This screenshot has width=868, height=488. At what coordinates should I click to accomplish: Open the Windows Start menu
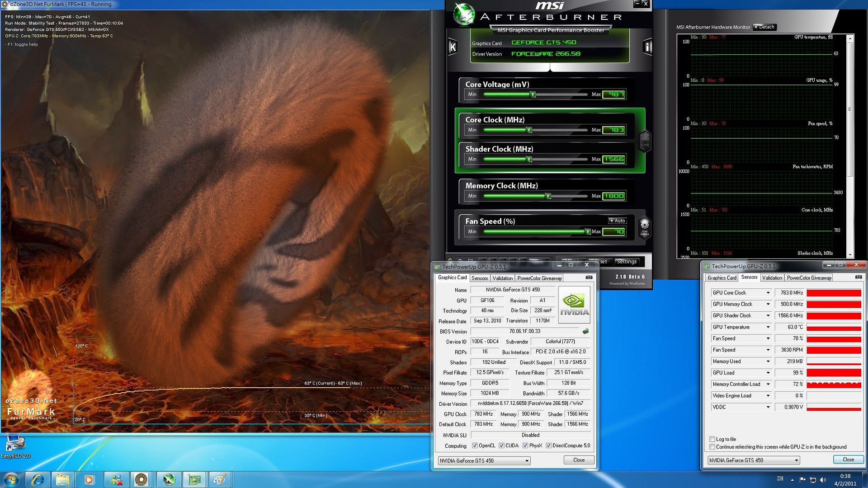click(11, 479)
